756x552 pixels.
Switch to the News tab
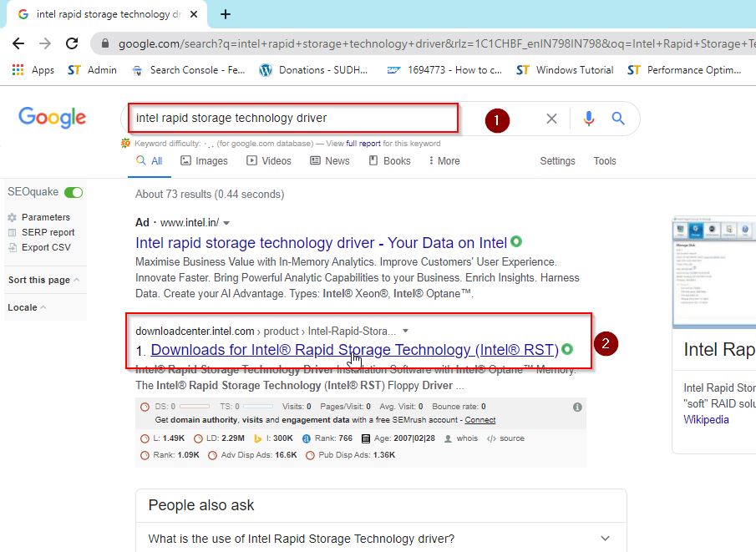[x=330, y=161]
